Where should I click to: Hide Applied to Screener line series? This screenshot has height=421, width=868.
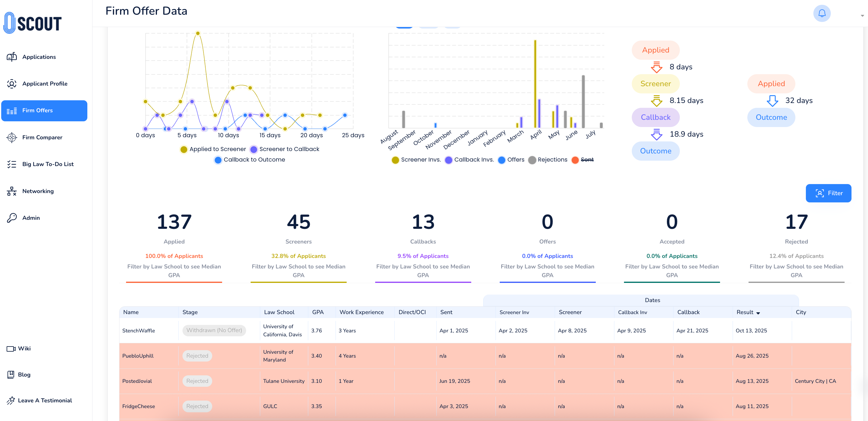[x=217, y=149]
